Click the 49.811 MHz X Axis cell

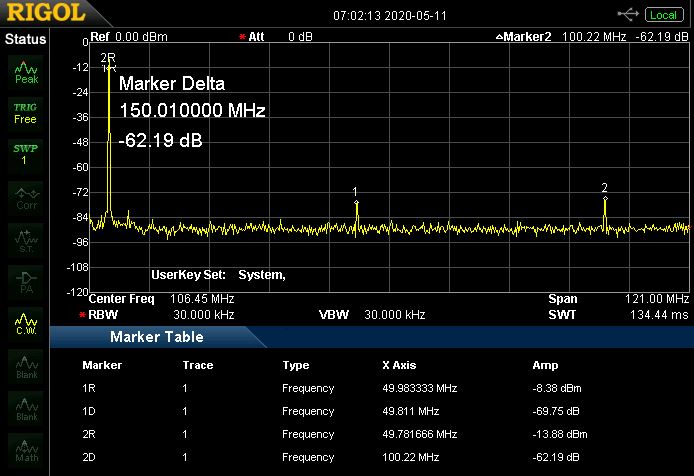point(411,411)
